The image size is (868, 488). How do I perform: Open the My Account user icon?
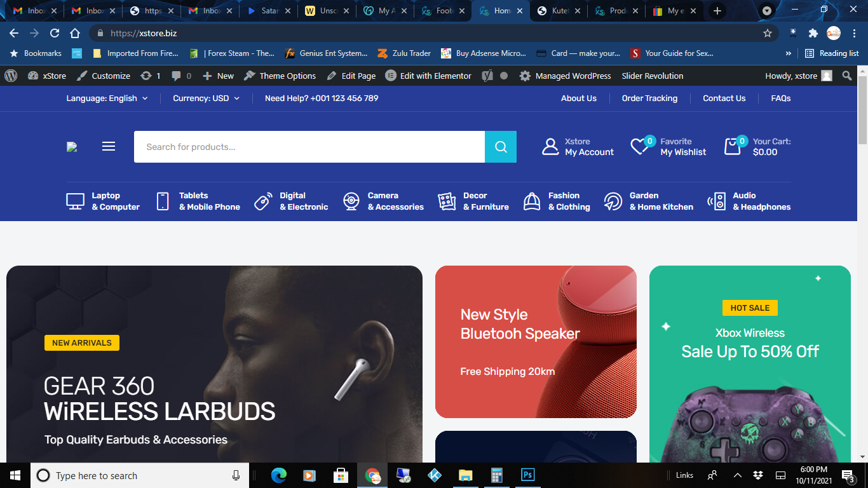tap(550, 147)
